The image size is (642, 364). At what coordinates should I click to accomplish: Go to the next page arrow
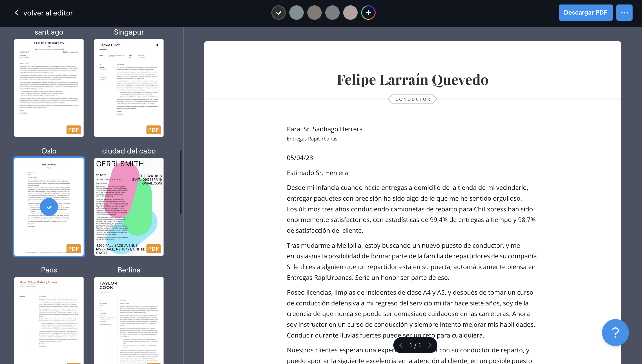(x=430, y=345)
